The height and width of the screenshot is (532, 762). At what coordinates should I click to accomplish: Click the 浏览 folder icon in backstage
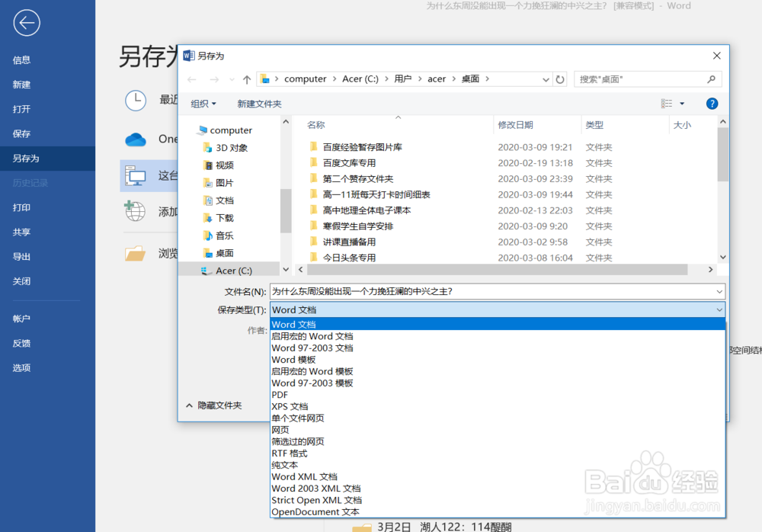point(135,253)
